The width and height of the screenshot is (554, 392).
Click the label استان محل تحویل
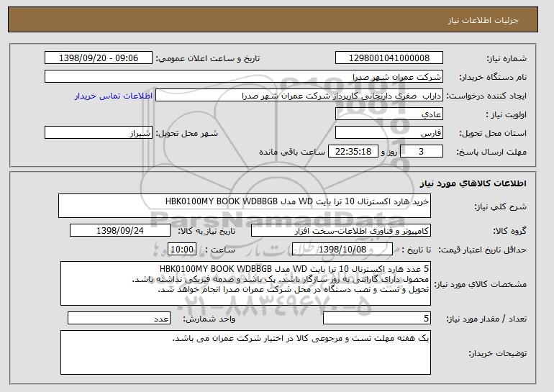coord(493,133)
